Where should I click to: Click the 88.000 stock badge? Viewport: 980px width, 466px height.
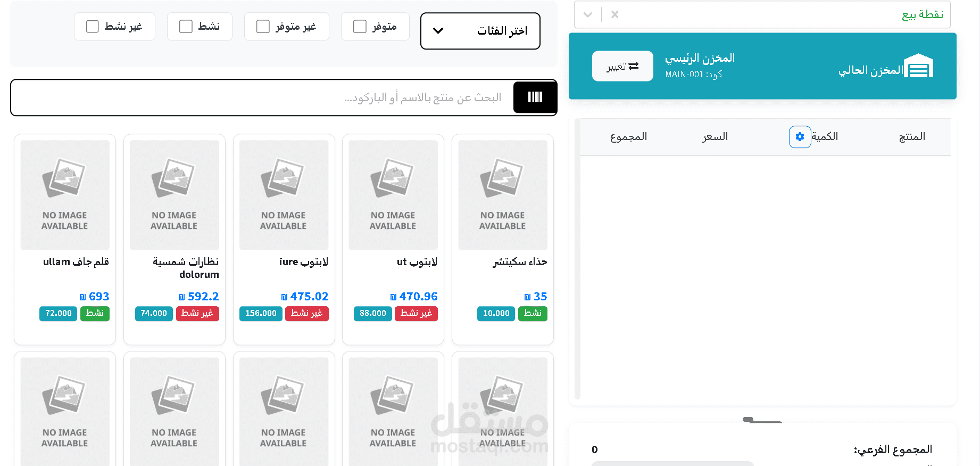coord(373,313)
